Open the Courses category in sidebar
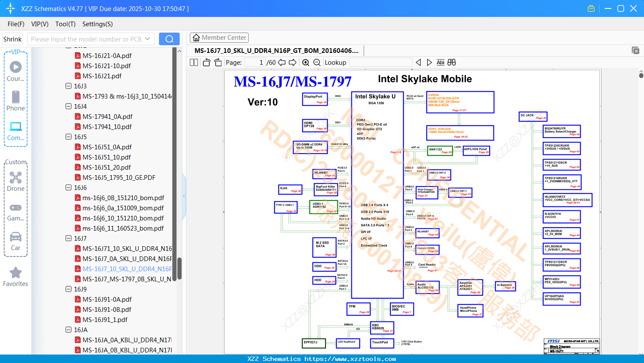Image resolution: width=644 pixels, height=363 pixels. [16, 71]
